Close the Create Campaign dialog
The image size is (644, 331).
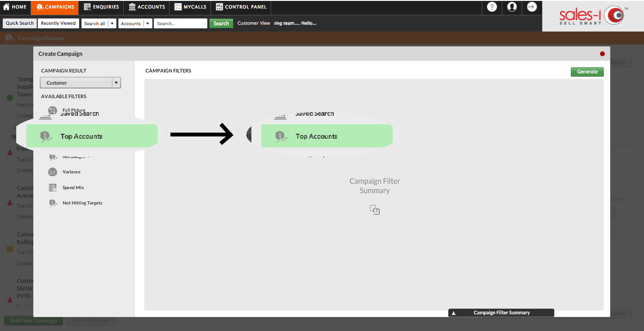pyautogui.click(x=602, y=54)
